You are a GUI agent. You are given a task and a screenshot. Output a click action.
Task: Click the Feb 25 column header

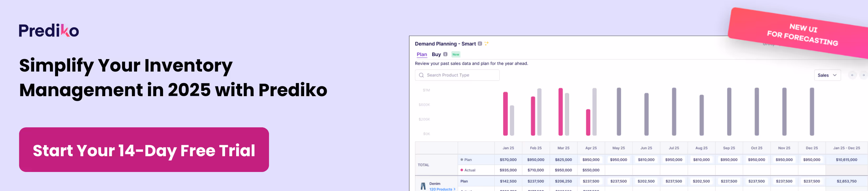[x=536, y=148]
